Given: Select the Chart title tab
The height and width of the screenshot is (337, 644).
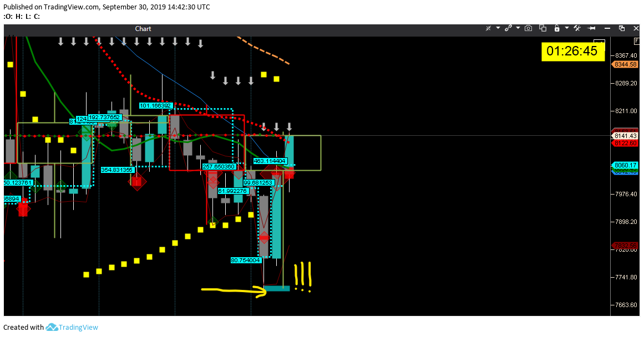Looking at the screenshot, I should pos(143,29).
